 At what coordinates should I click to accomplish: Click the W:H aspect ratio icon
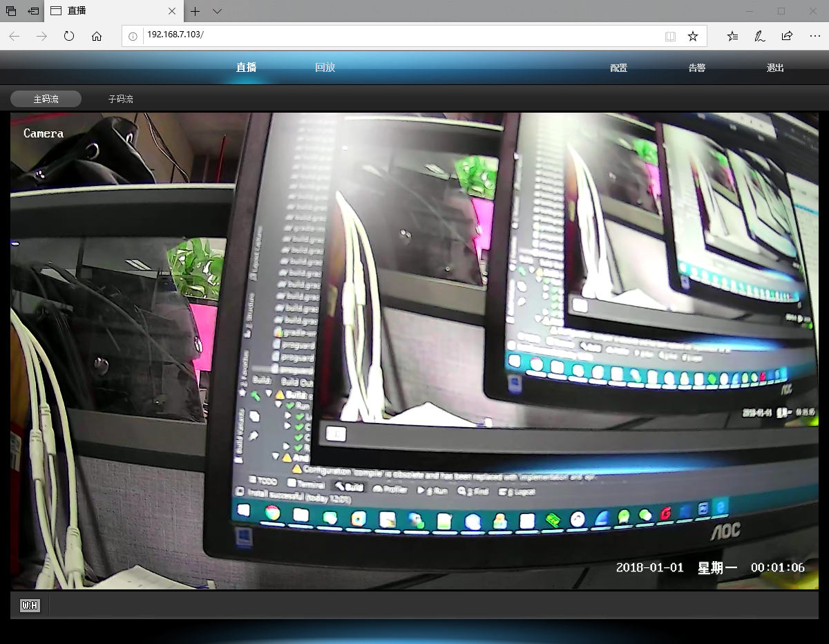coord(30,606)
